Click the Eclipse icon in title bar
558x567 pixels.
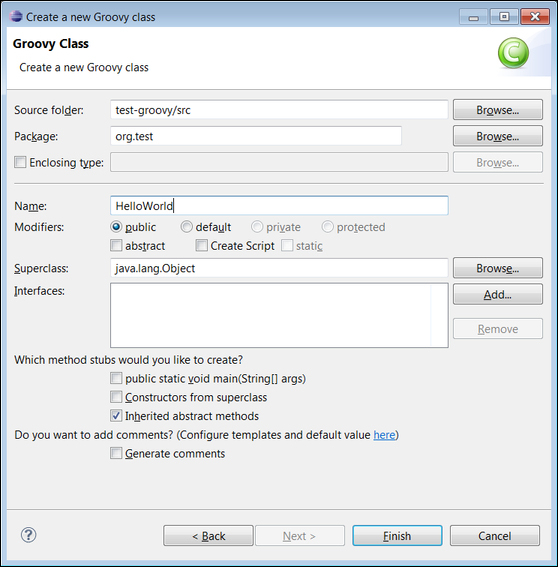tap(16, 17)
